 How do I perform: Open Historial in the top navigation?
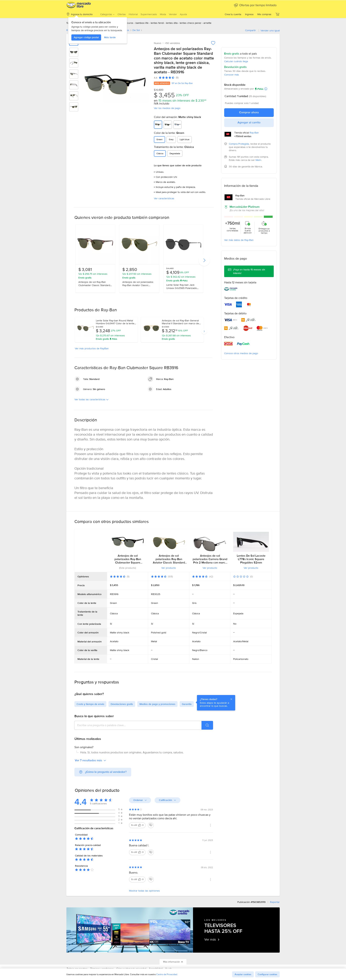(x=133, y=14)
